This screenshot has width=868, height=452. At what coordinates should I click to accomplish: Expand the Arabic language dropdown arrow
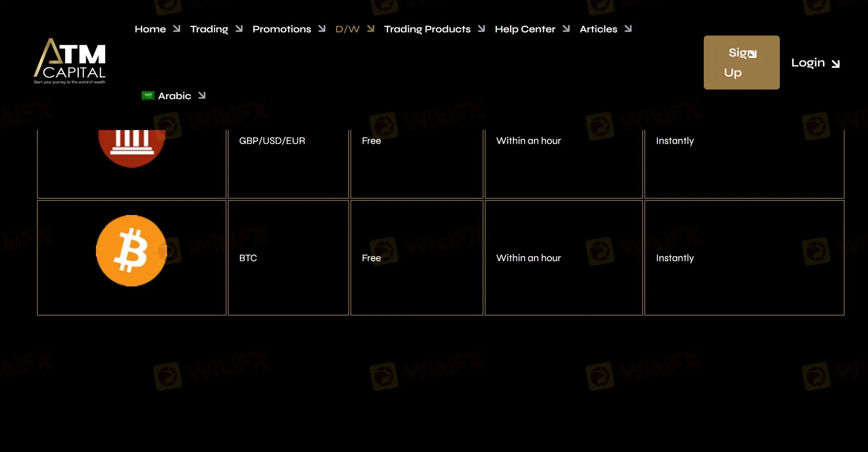click(202, 95)
